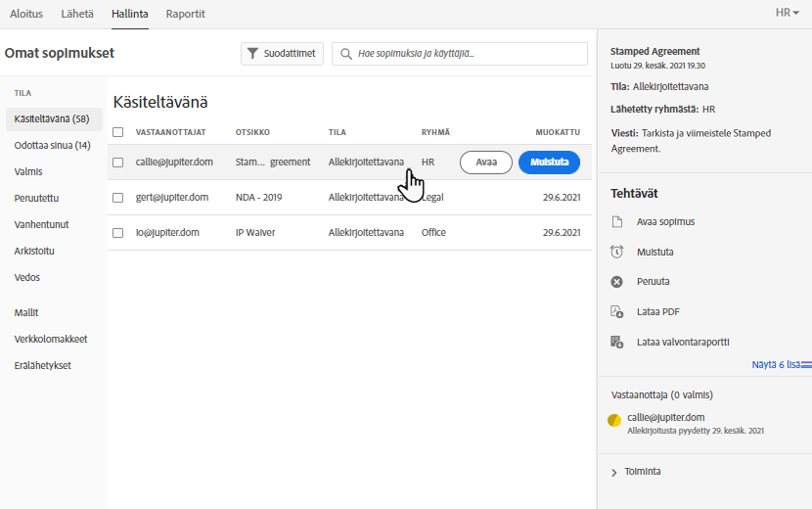Open the HR account dropdown
The image size is (812, 509).
(787, 13)
